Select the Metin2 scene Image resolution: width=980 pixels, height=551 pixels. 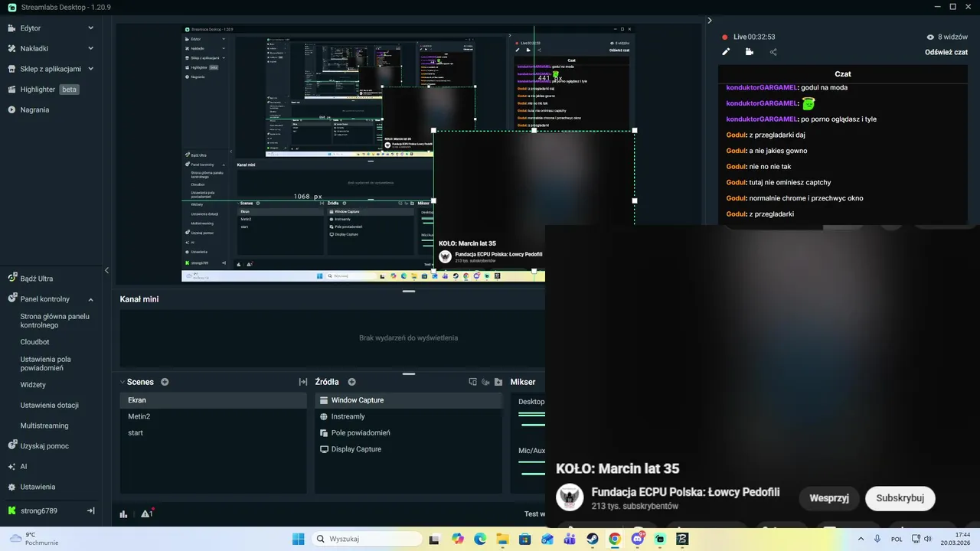(x=214, y=416)
